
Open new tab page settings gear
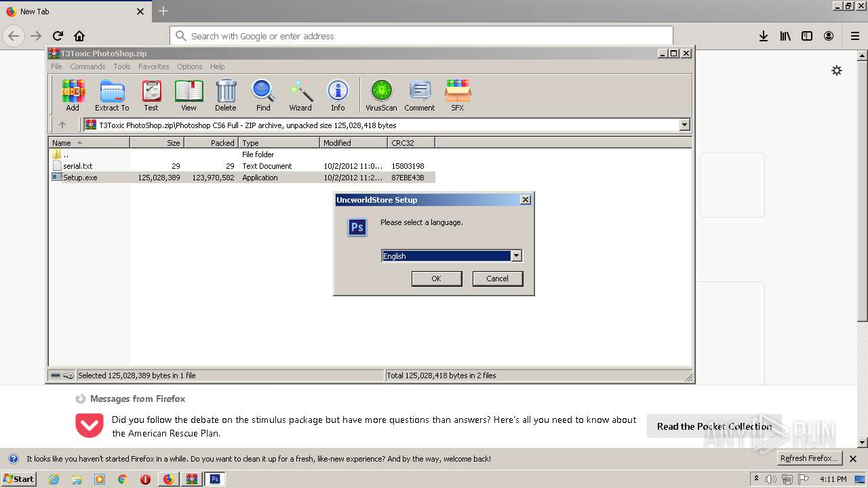[x=837, y=70]
